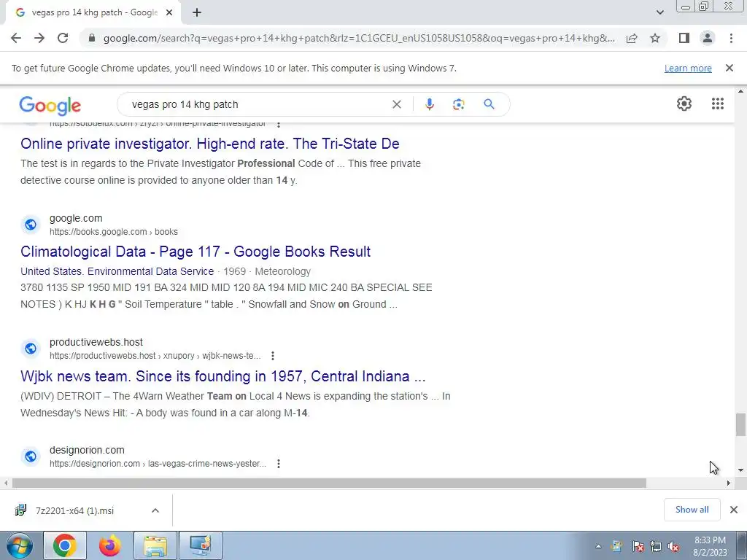Open United States Environmental Data Service link
Image resolution: width=747 pixels, height=560 pixels.
[117, 271]
